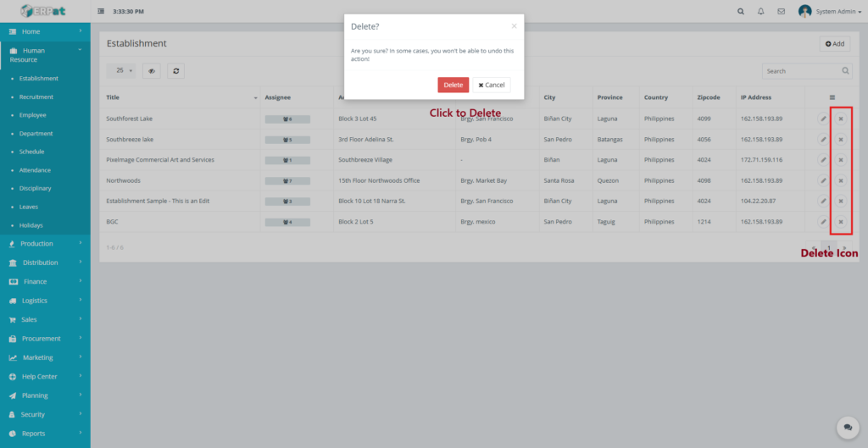Delete the Southbreeze lake row
Screen dimensions: 868x448
[840, 140]
